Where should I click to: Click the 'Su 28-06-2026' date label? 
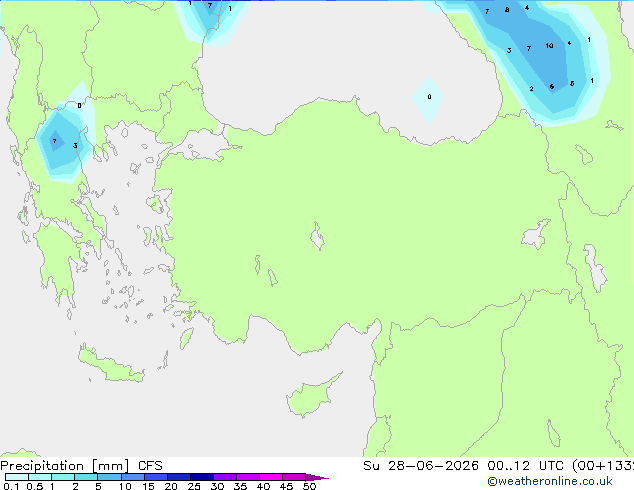point(421,466)
